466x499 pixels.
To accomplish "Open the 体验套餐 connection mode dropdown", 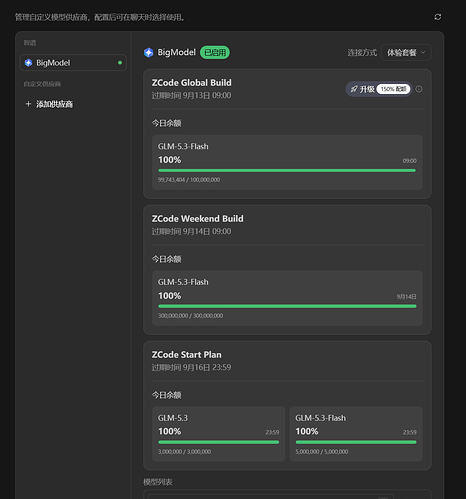I will point(406,52).
